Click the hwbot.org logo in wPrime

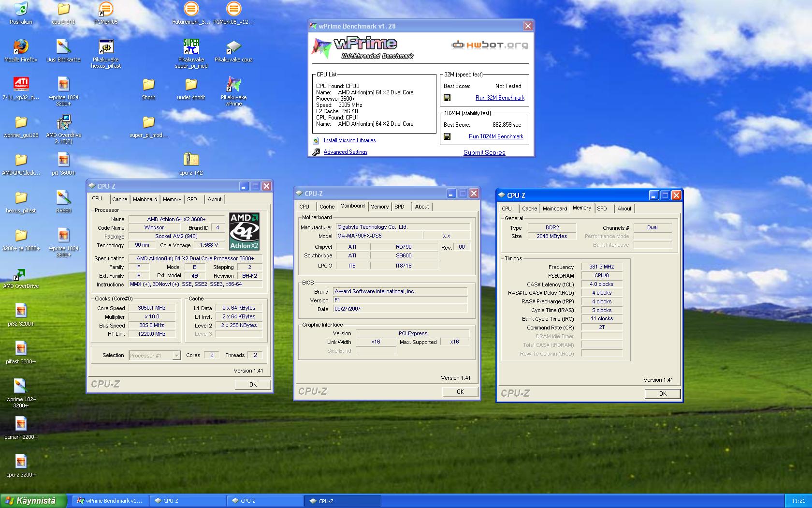[x=490, y=45]
